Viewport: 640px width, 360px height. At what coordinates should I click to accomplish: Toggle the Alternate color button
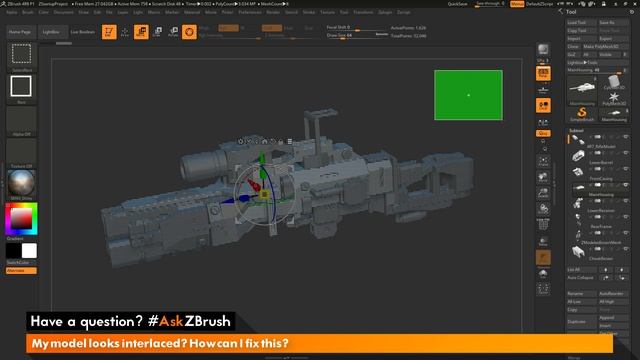point(21,271)
